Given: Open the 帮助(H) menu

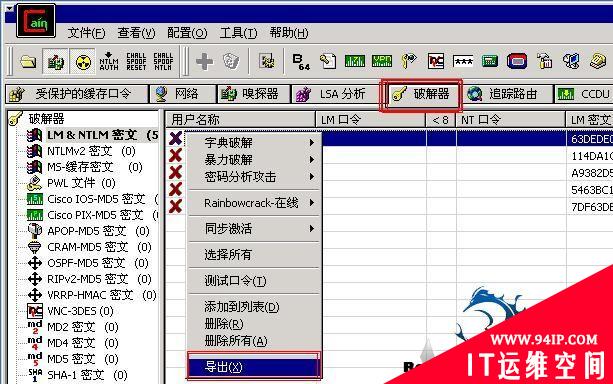Looking at the screenshot, I should pyautogui.click(x=289, y=33).
